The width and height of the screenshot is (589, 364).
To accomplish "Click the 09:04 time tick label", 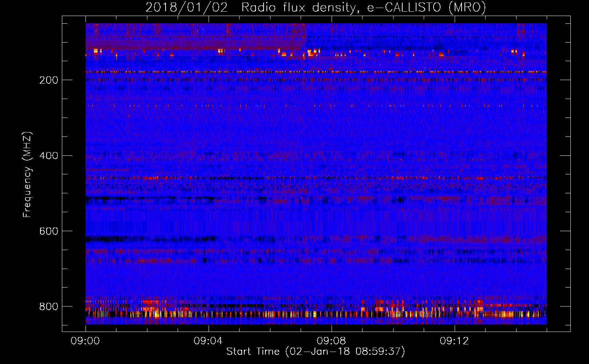I will tap(208, 341).
